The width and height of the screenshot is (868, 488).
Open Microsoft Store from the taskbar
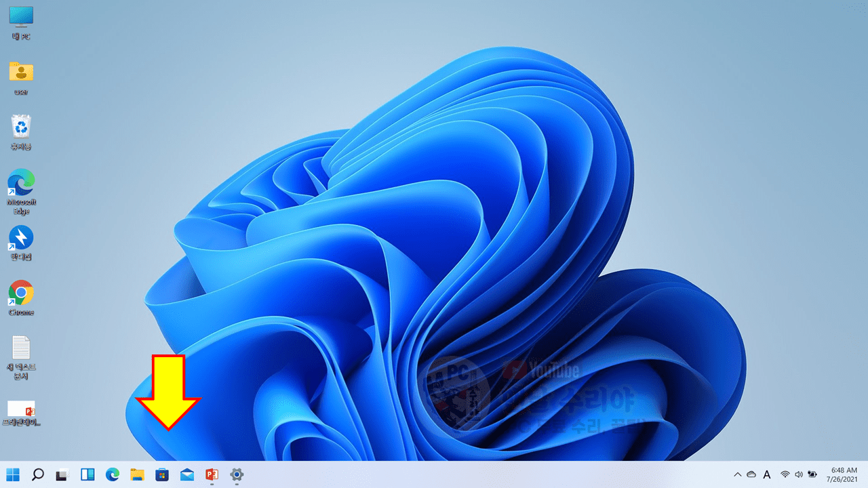(x=162, y=474)
